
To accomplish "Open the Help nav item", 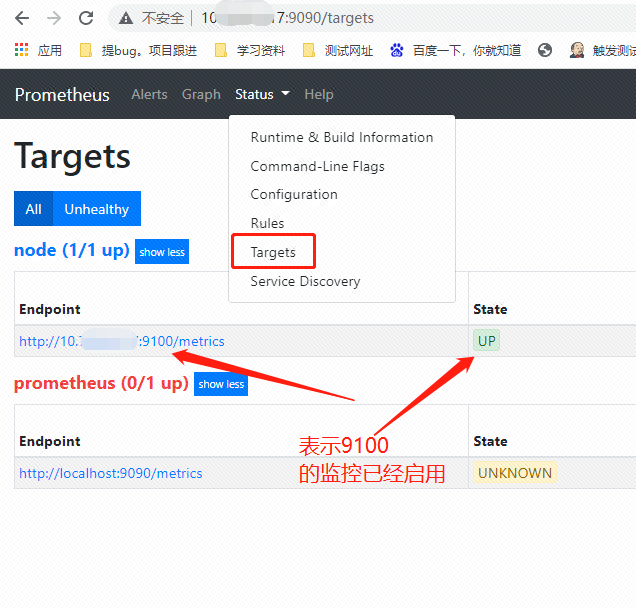I will (319, 95).
